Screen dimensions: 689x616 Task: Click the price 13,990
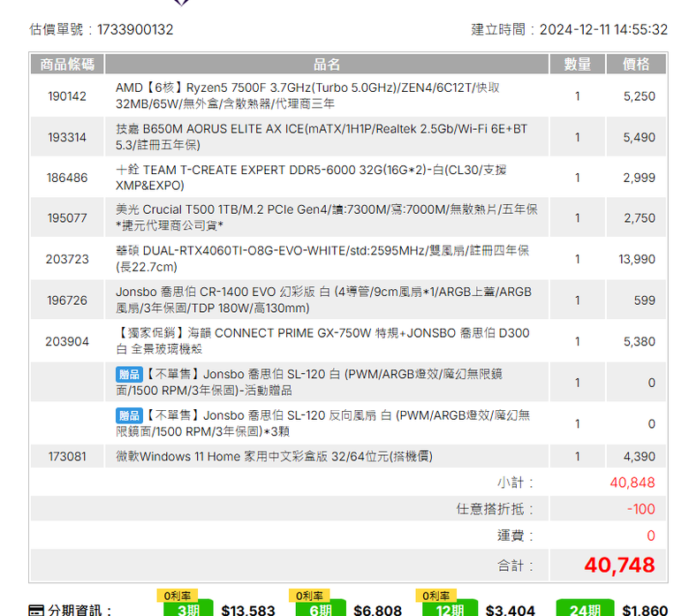[x=637, y=259]
